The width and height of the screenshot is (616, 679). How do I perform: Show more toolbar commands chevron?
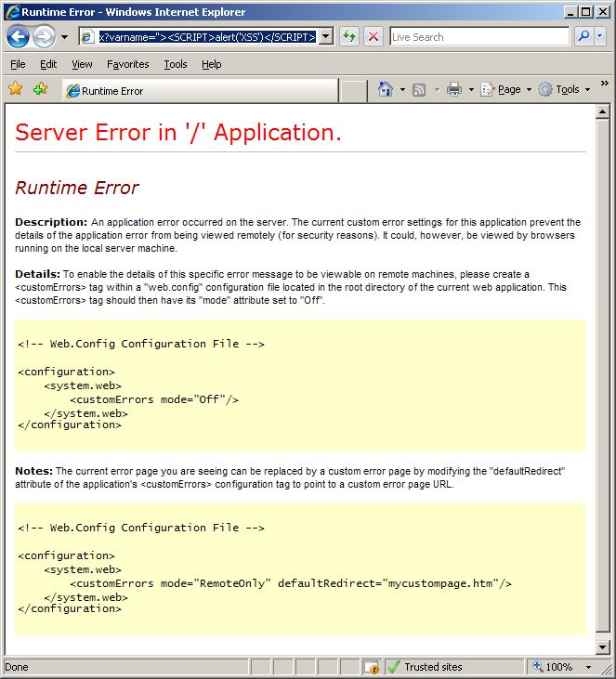click(604, 84)
